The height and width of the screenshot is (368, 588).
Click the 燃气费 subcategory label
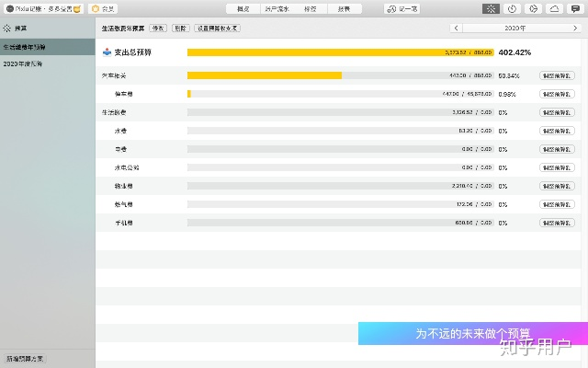[x=124, y=204]
